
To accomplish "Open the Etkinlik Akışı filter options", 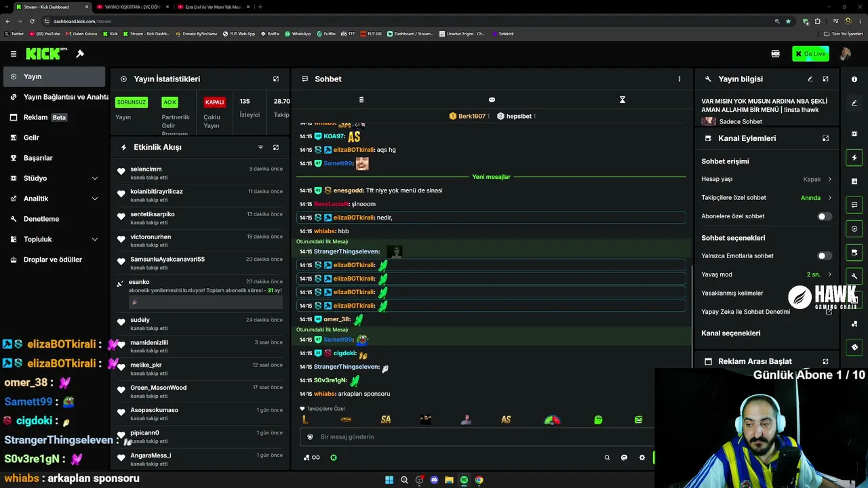I will (260, 147).
